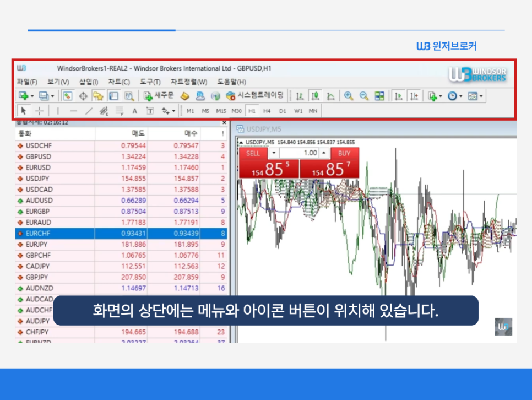
Task: Click the crosshair cursor tool
Action: 39,111
